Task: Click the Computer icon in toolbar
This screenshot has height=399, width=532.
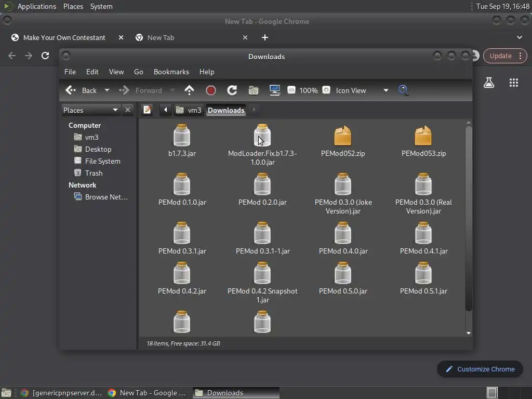Action: (275, 90)
